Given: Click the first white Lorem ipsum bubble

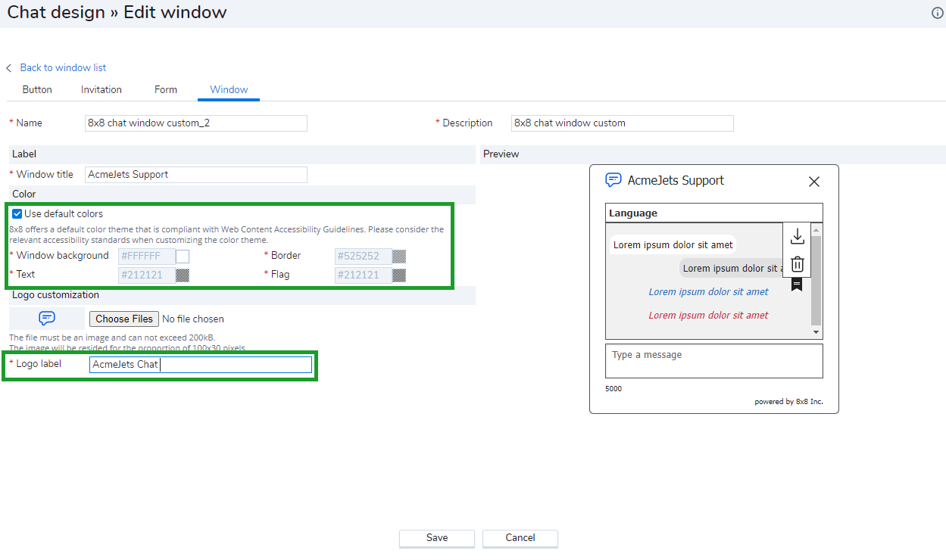Looking at the screenshot, I should coord(673,245).
